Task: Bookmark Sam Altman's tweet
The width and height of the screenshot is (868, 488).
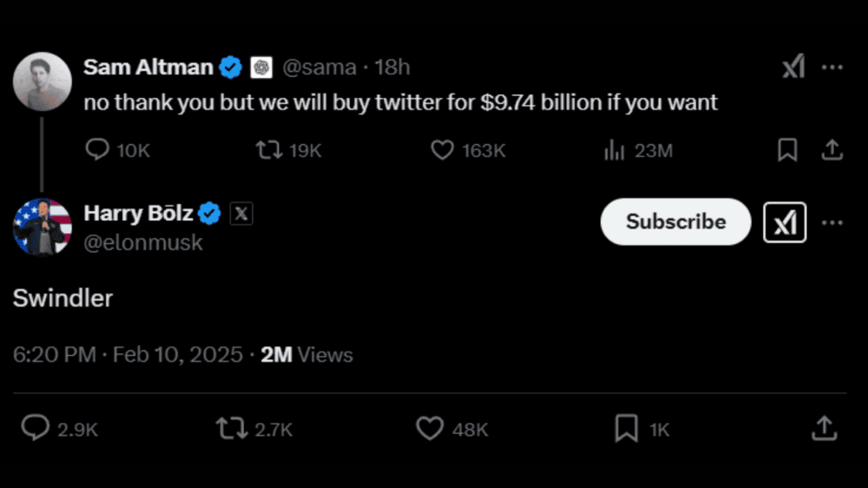Action: pos(787,150)
